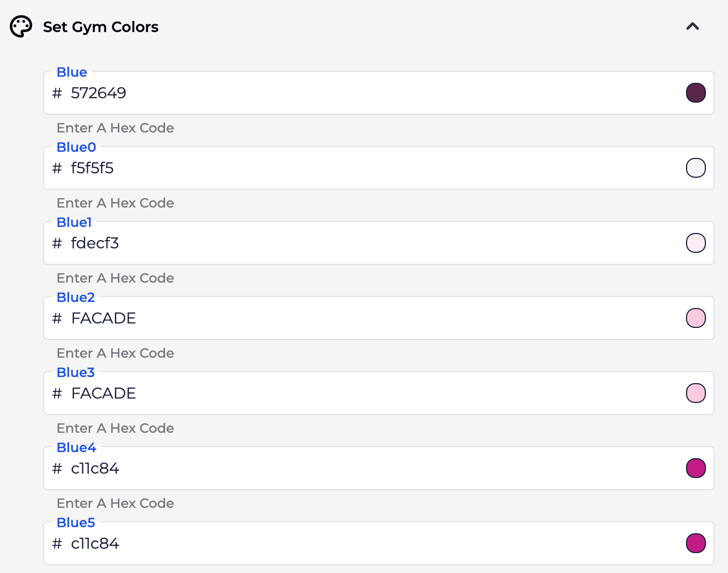This screenshot has width=728, height=573.
Task: Click the Blue0 hex field containing f5f5f5
Action: pyautogui.click(x=331, y=168)
